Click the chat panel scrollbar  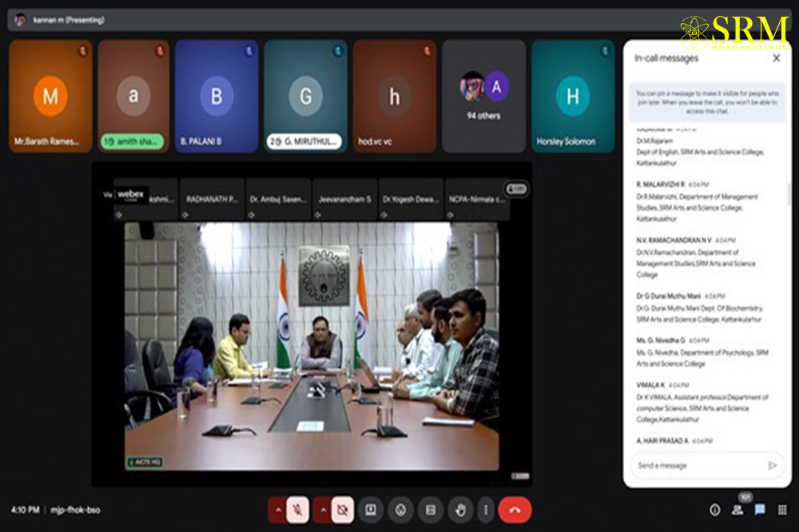coord(789,195)
